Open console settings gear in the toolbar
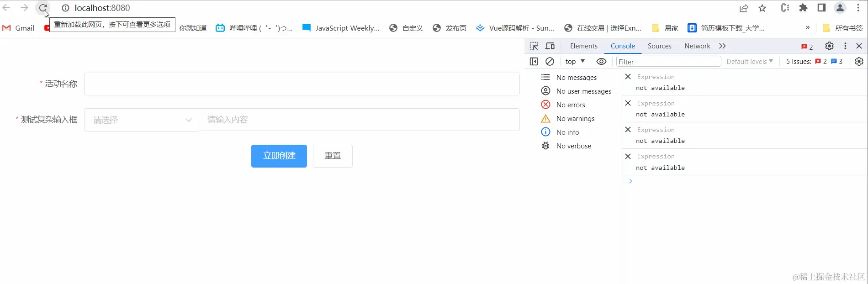Image resolution: width=868 pixels, height=284 pixels. (x=859, y=62)
